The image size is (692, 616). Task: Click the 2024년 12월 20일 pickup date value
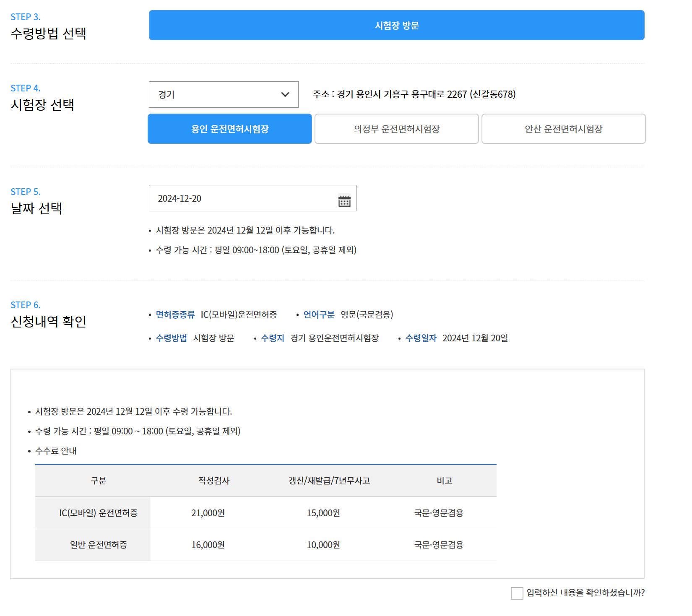475,338
